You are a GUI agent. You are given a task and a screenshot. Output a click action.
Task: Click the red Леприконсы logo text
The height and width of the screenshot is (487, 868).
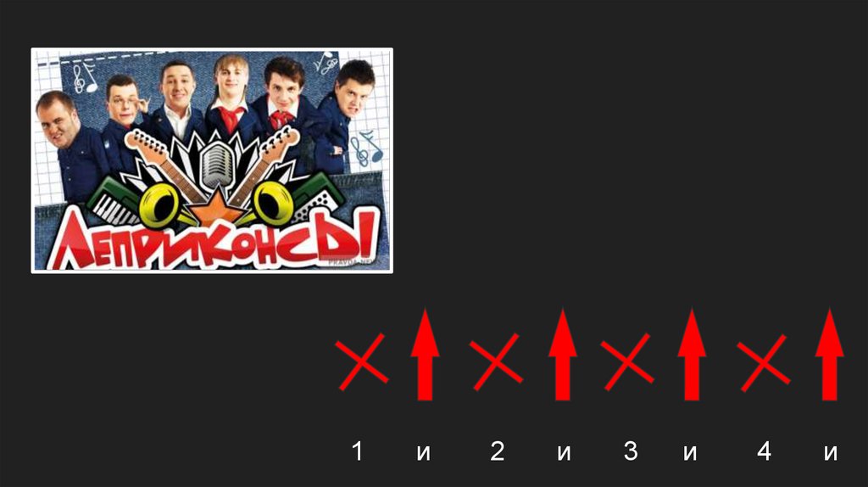point(213,238)
